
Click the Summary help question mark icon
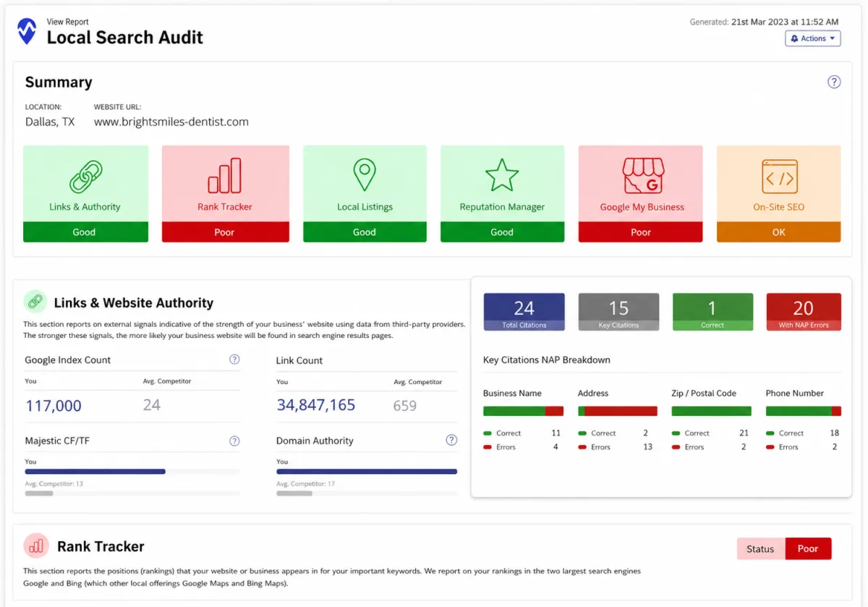click(x=834, y=82)
